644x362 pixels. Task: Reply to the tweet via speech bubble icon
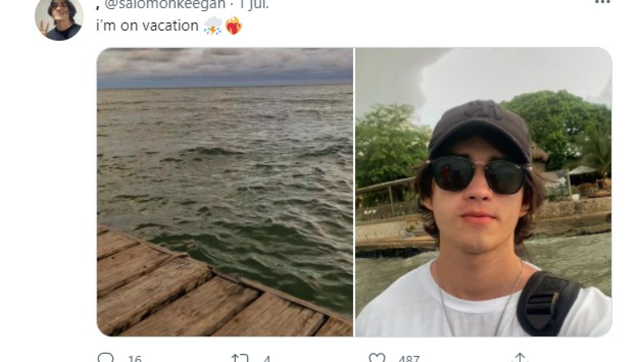(x=105, y=358)
